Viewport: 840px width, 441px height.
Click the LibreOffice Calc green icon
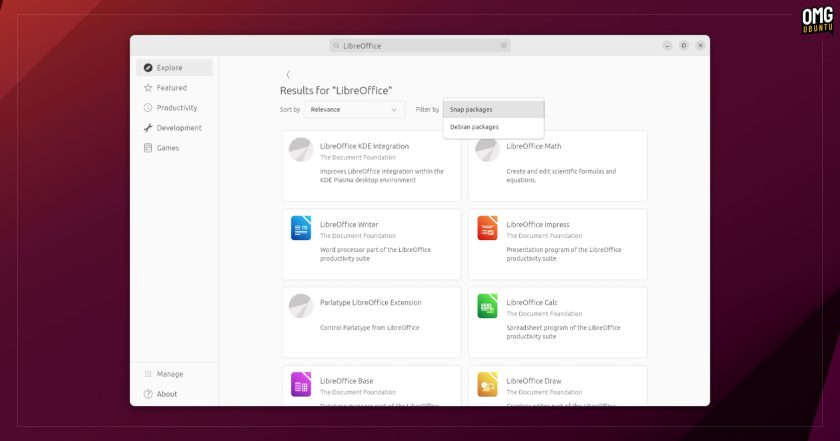[487, 306]
